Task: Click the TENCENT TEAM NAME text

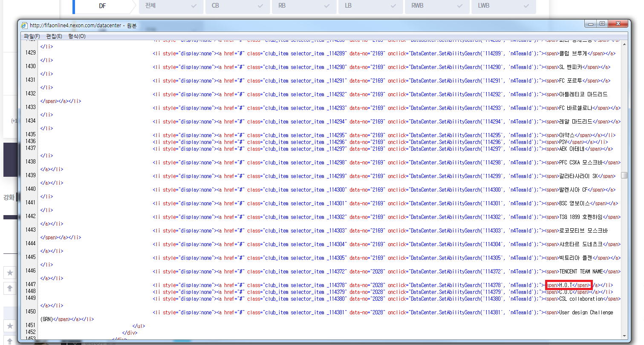Action: [581, 271]
